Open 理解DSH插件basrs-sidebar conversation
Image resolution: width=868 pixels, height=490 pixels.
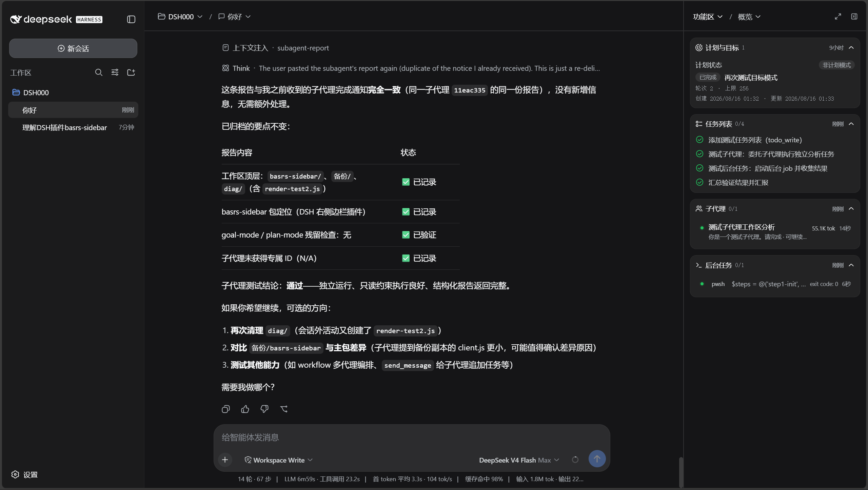pos(73,127)
